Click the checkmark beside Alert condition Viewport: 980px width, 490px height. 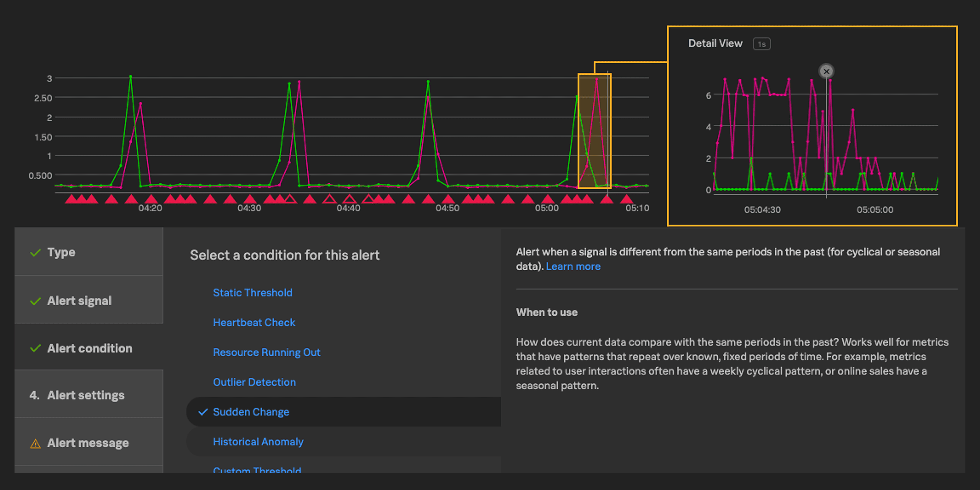(35, 348)
